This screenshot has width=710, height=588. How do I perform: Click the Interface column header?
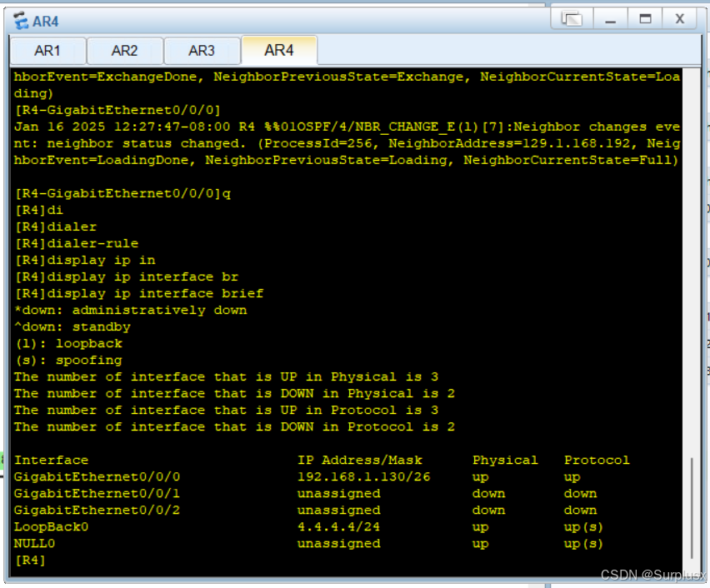click(x=51, y=460)
